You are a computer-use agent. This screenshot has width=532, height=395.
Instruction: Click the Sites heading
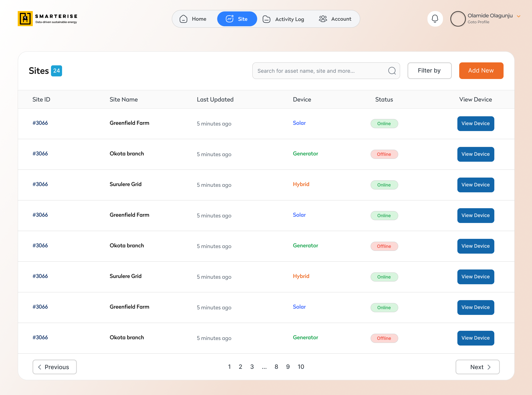click(39, 71)
